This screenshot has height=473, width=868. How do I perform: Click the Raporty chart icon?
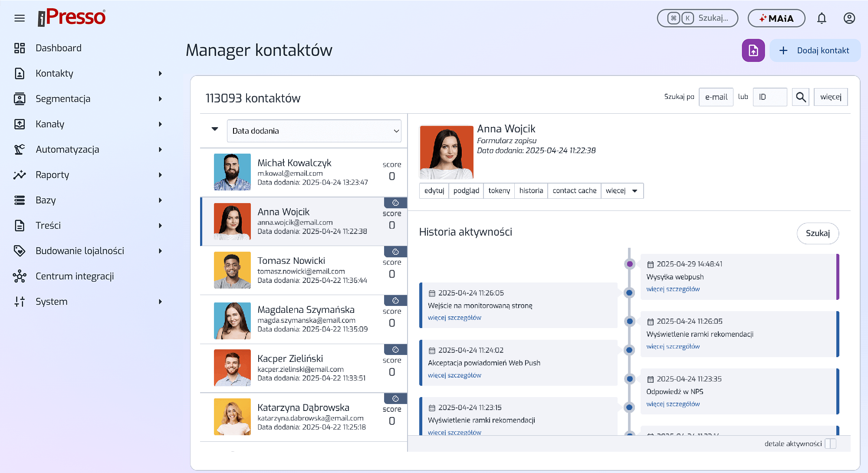20,175
